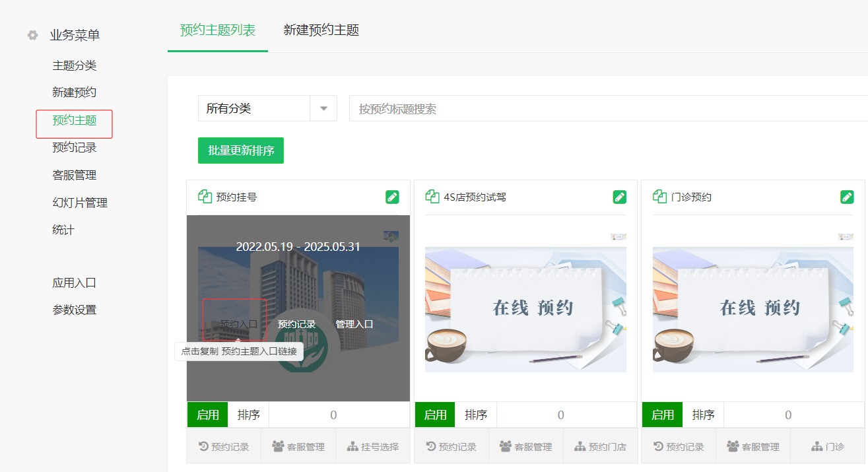The width and height of the screenshot is (868, 472).
Task: Open 统计 in the sidebar
Action: 63,230
